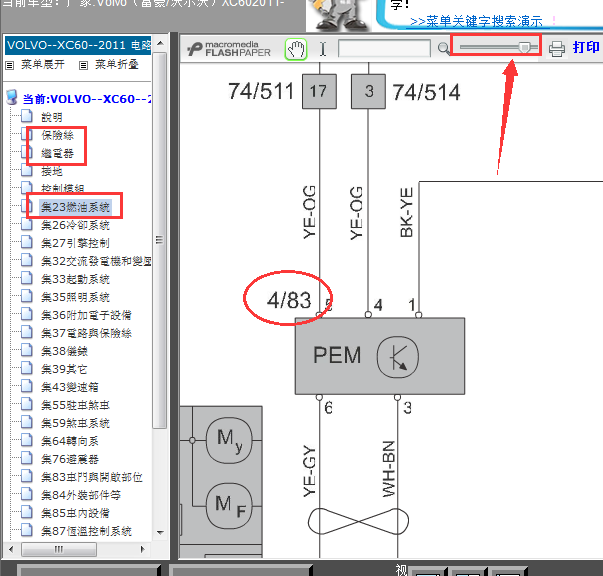603x576 pixels.
Task: Click the FlashPaper search text field
Action: pos(384,48)
